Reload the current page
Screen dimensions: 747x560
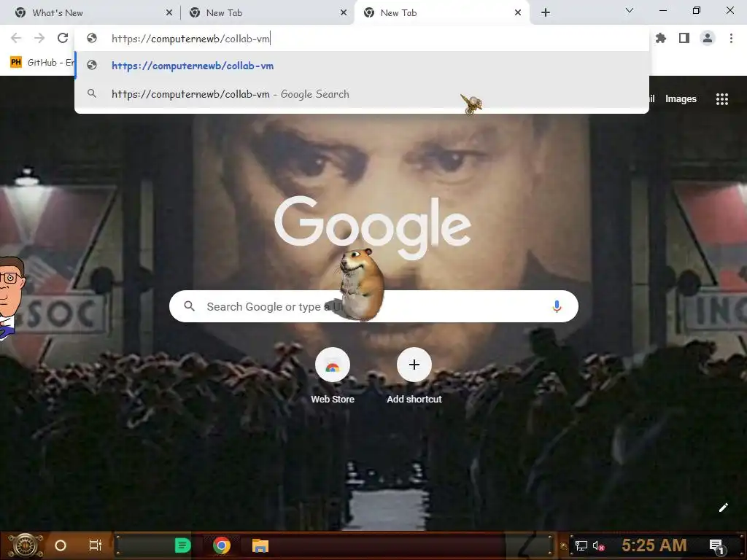point(63,38)
